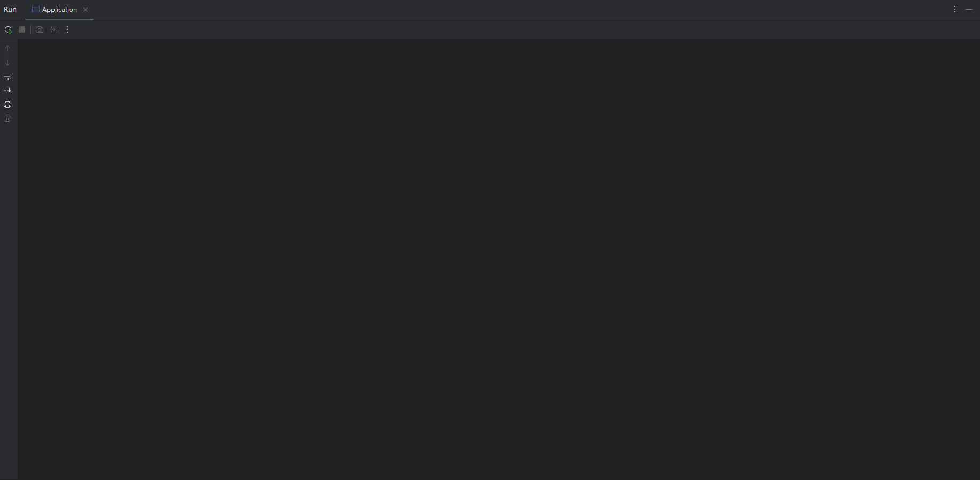
Task: Open More actions in run toolbar
Action: (67, 29)
